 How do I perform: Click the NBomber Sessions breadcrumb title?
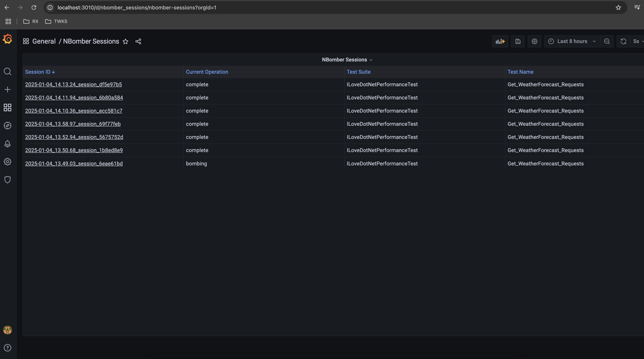[91, 42]
